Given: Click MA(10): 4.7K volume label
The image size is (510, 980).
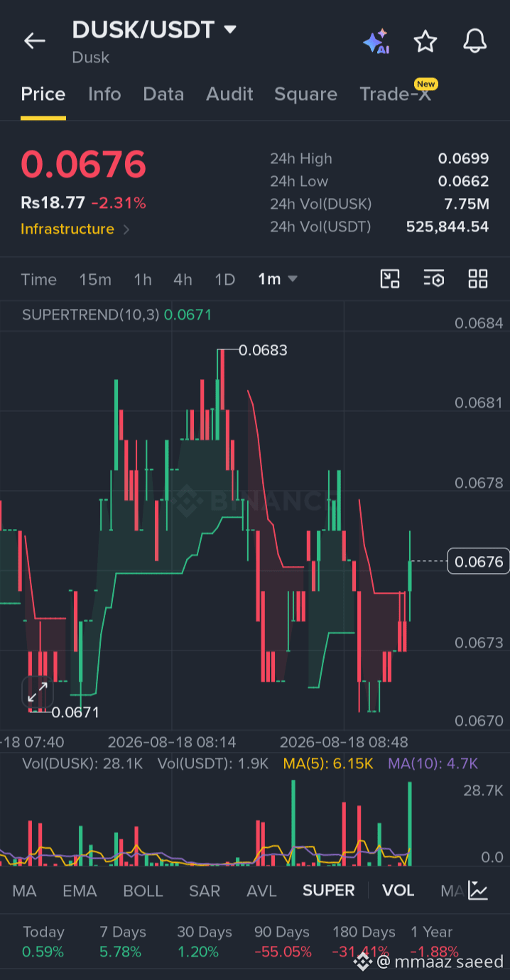Looking at the screenshot, I should 433,764.
